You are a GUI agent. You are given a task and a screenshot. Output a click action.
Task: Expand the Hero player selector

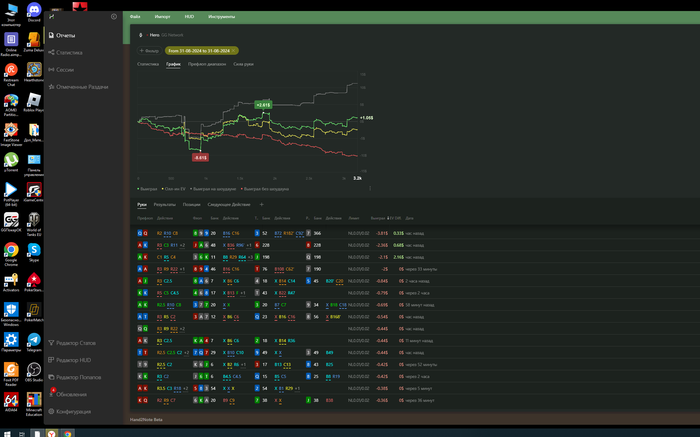154,34
